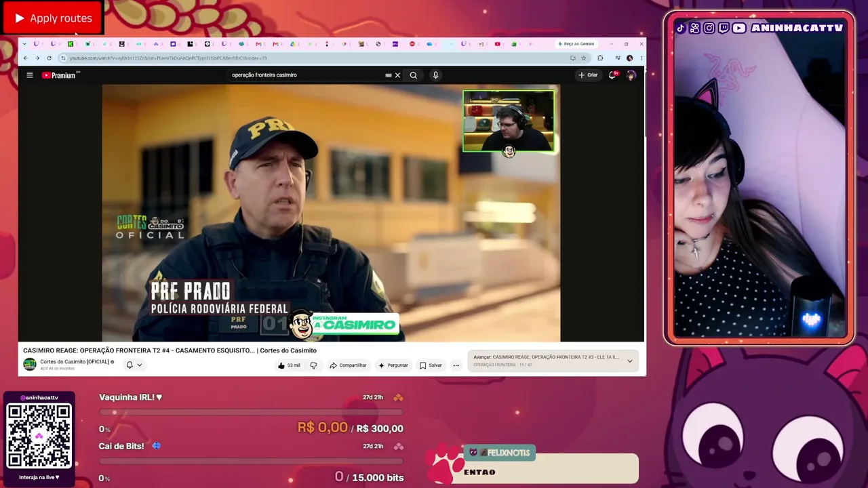Viewport: 868px width, 488px height.
Task: Start voice search with microphone icon
Action: click(435, 75)
